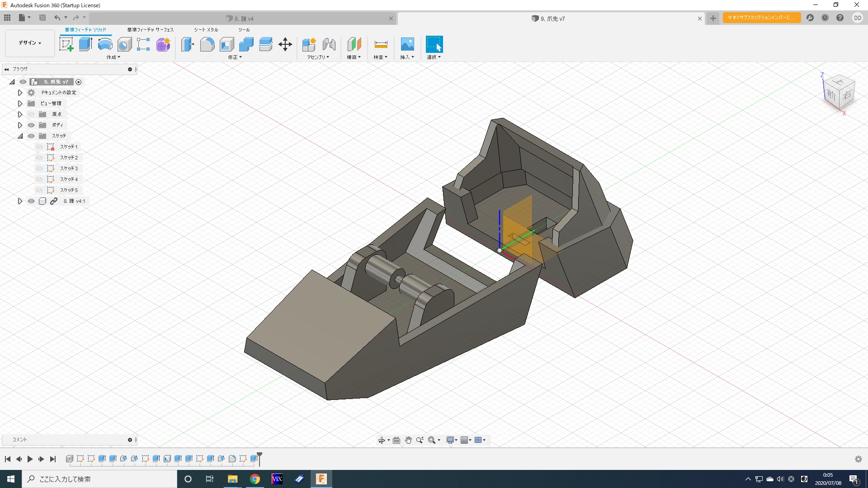Open the デザイン workspace dropdown
This screenshot has height=488, width=868.
(x=30, y=43)
